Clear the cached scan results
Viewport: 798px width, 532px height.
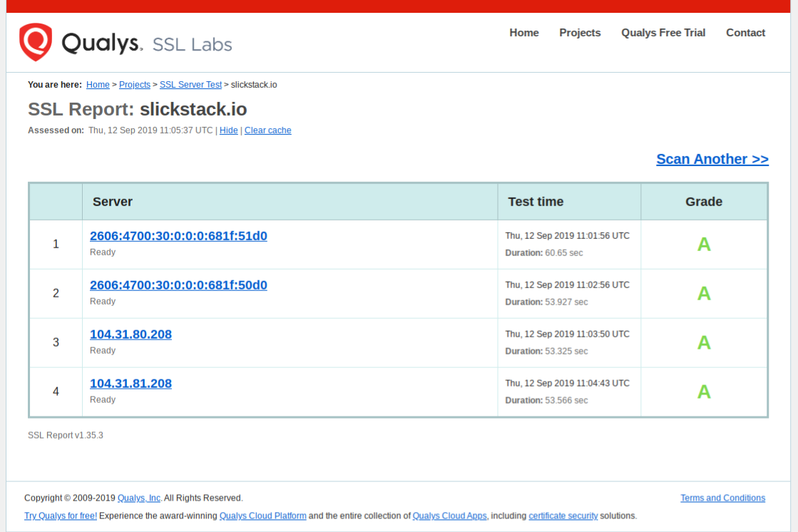[267, 130]
